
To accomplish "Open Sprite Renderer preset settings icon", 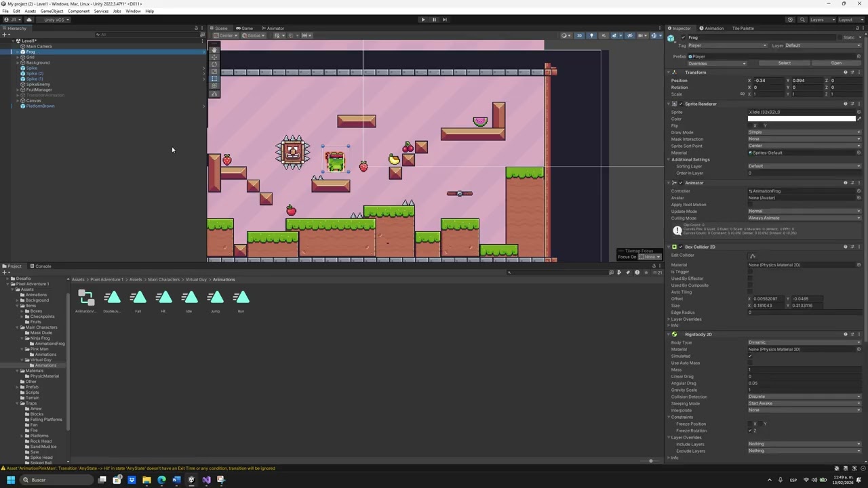I will [x=852, y=104].
